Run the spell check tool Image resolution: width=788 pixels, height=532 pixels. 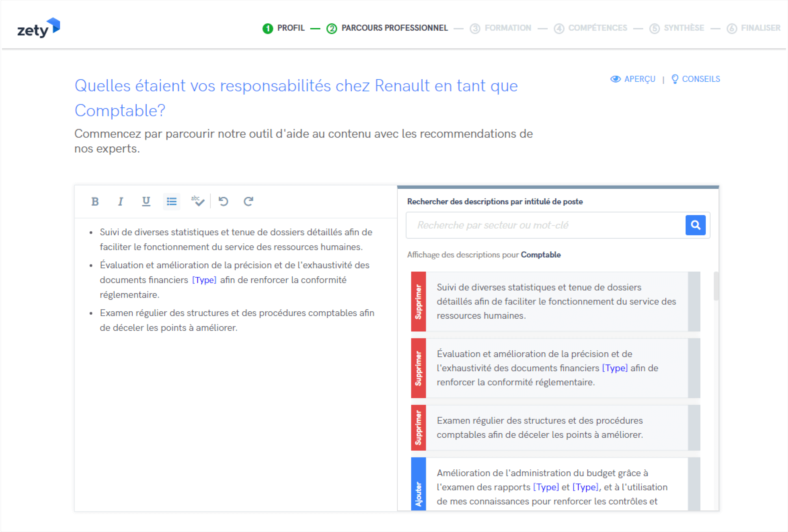point(198,201)
